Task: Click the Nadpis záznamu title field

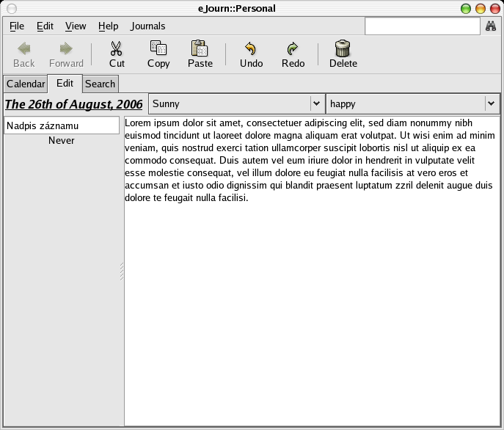Action: [62, 125]
